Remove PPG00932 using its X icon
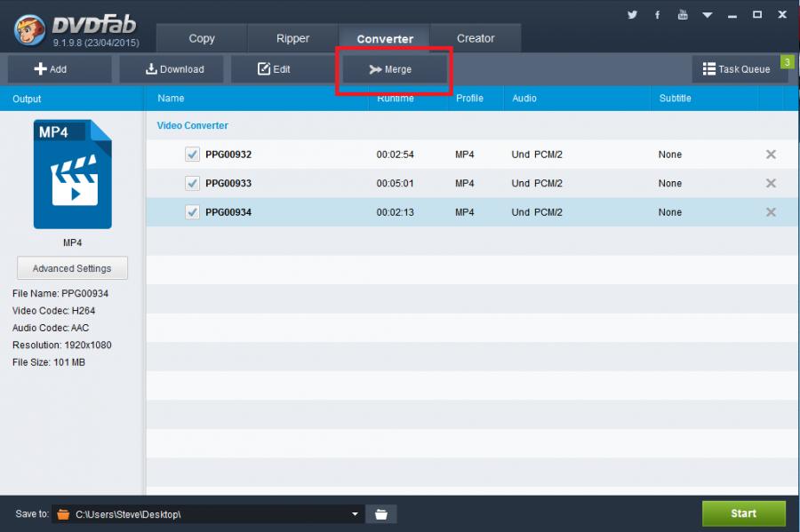Image resolution: width=800 pixels, height=532 pixels. [771, 155]
